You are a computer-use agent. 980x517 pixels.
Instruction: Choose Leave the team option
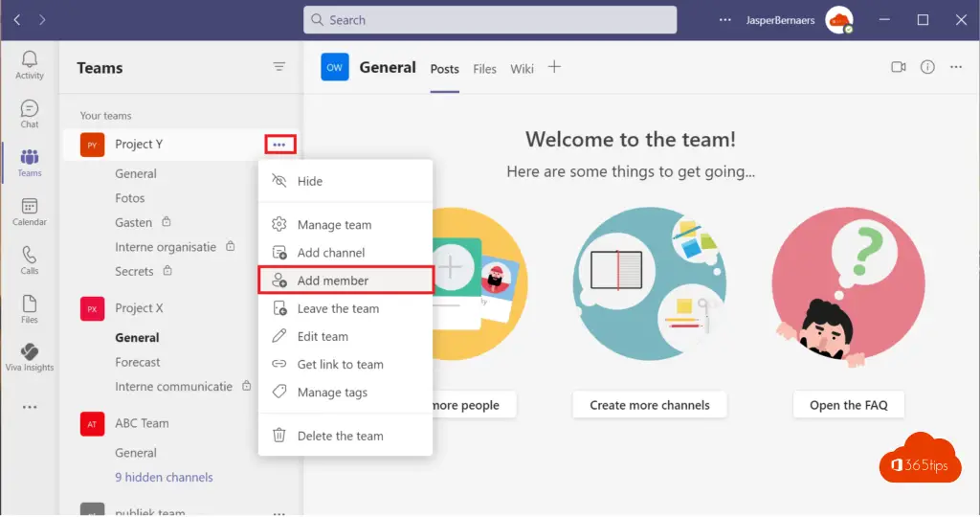point(345,308)
